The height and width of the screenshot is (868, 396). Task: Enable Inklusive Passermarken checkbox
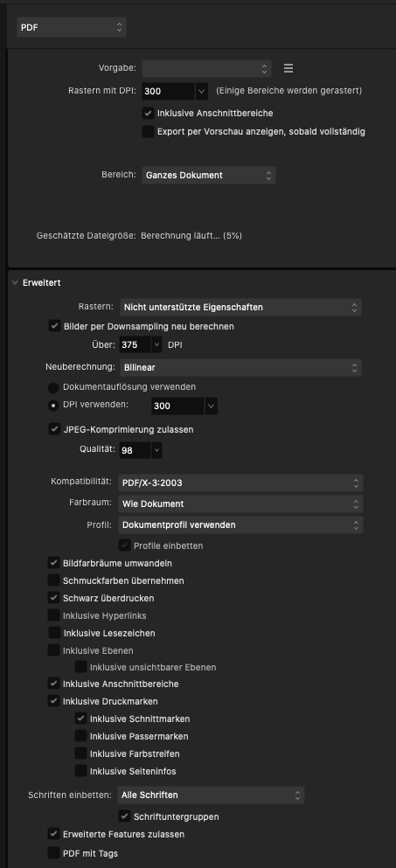pos(81,736)
